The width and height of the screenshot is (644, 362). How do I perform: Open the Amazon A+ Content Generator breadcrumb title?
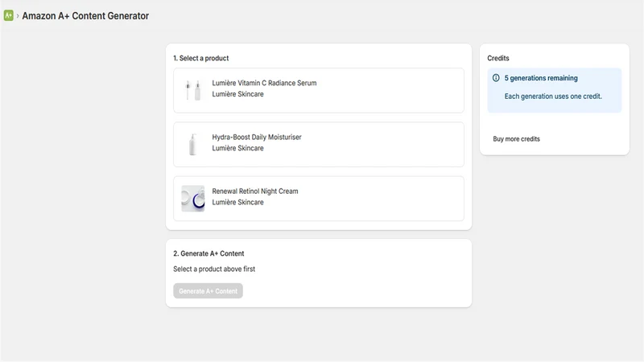[x=85, y=16]
